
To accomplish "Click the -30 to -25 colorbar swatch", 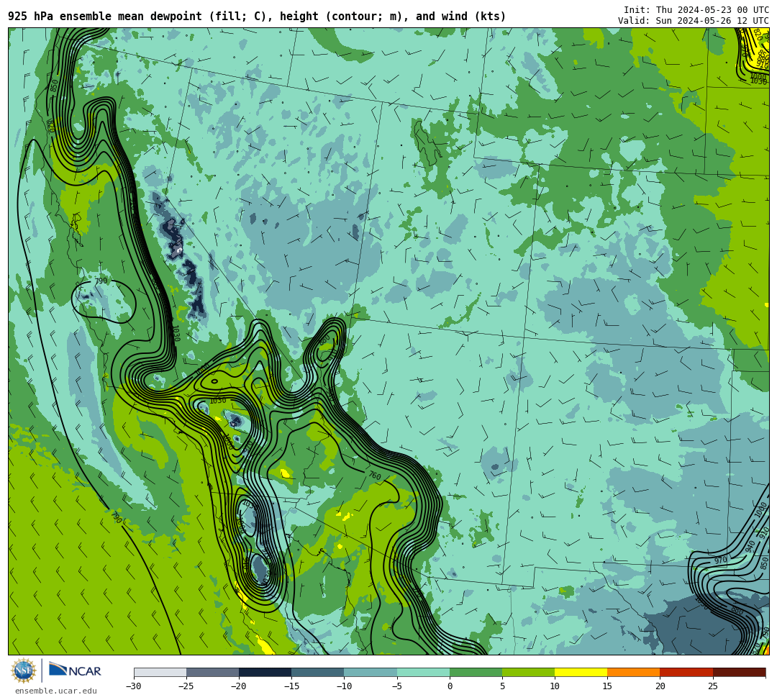I will pos(160,672).
